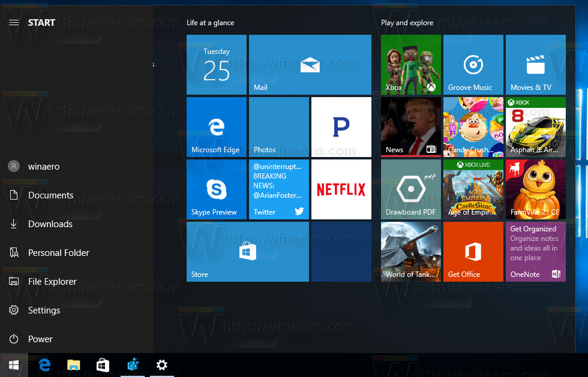Screen dimensions: 588x377
Task: Open Settings from the taskbar
Action: click(162, 364)
